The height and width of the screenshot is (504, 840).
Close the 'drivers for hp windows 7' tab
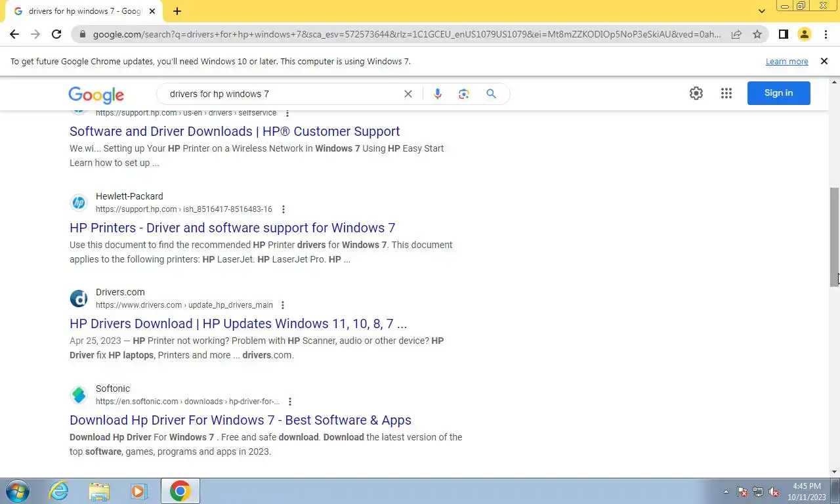pyautogui.click(x=152, y=11)
